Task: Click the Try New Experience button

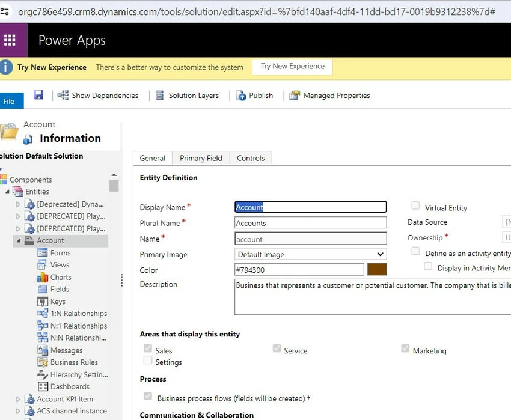Action: pyautogui.click(x=292, y=67)
